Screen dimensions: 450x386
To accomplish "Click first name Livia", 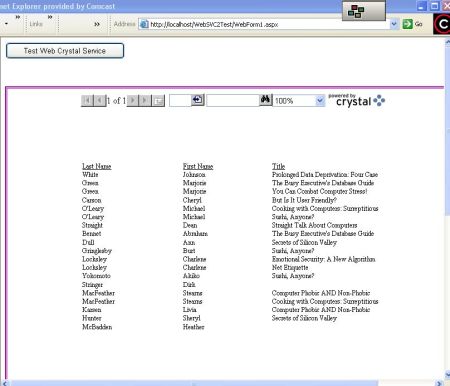I will [189, 310].
